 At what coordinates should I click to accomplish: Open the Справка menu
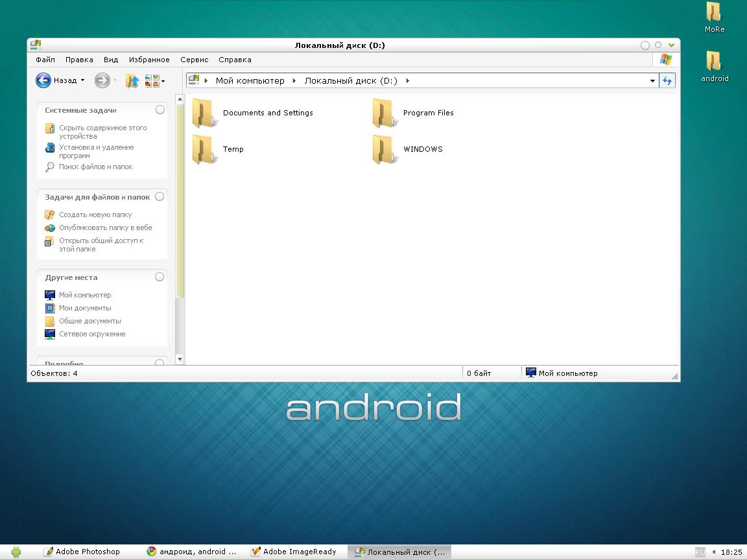235,60
